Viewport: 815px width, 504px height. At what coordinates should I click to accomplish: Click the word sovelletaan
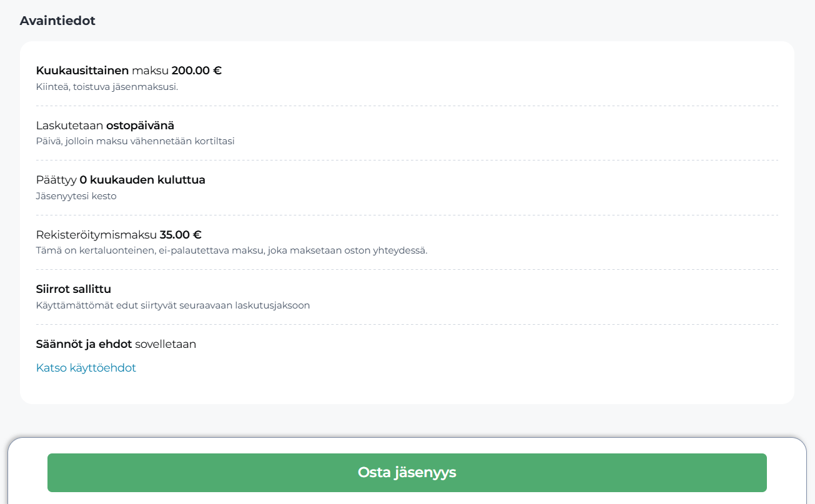pos(165,344)
